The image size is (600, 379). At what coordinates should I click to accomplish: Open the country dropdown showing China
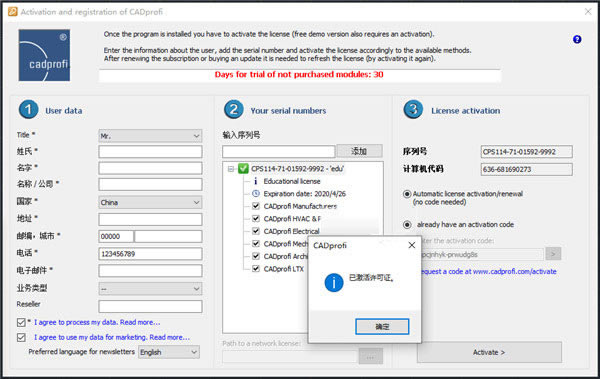[150, 202]
